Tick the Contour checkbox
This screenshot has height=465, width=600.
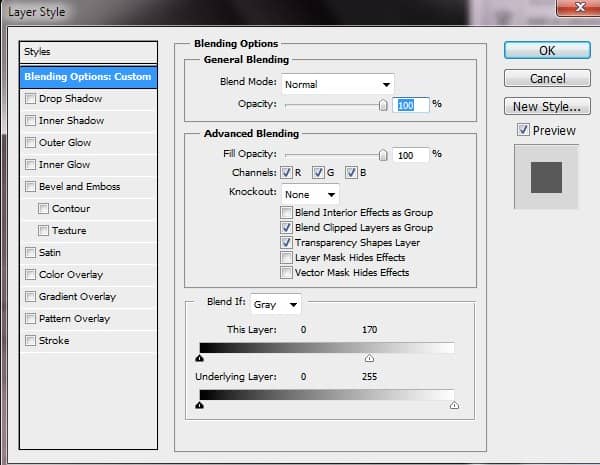click(44, 209)
